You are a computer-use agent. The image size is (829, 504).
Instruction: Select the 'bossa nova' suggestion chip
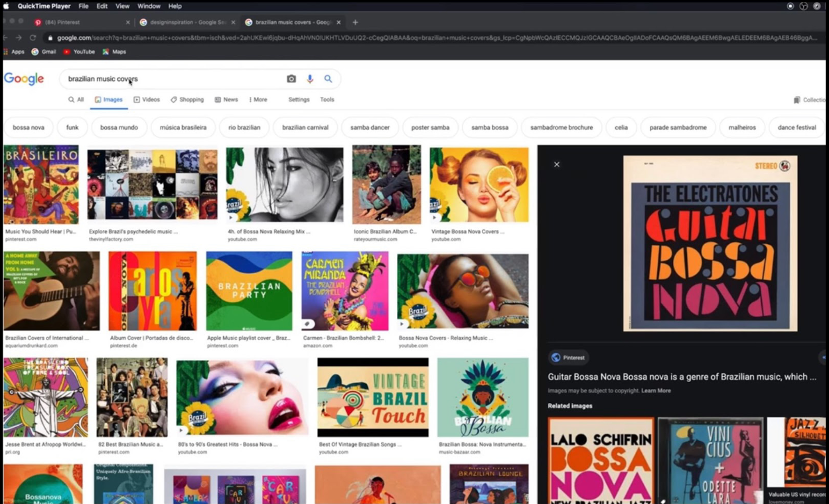(x=29, y=127)
